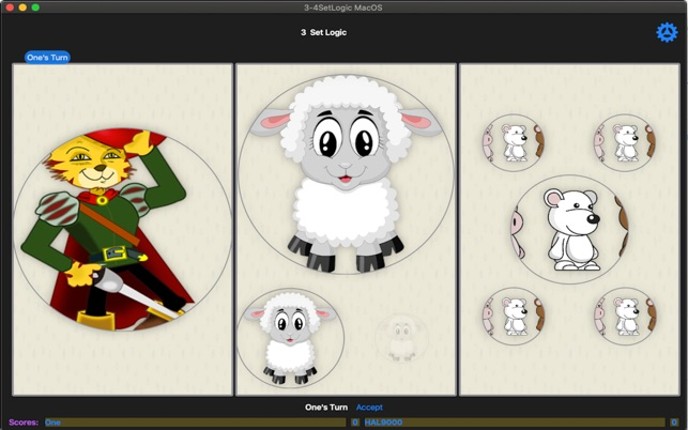Click One's Turn text beside Accept
688x430 pixels.
(326, 407)
